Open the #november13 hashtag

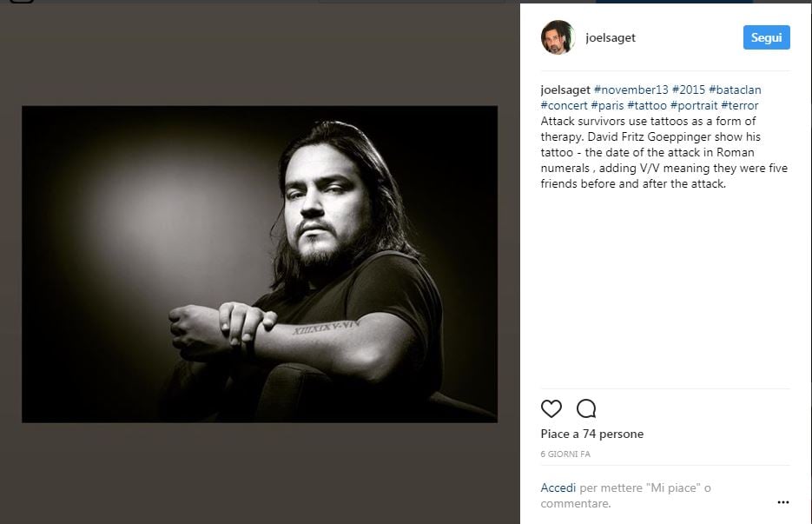[630, 90]
